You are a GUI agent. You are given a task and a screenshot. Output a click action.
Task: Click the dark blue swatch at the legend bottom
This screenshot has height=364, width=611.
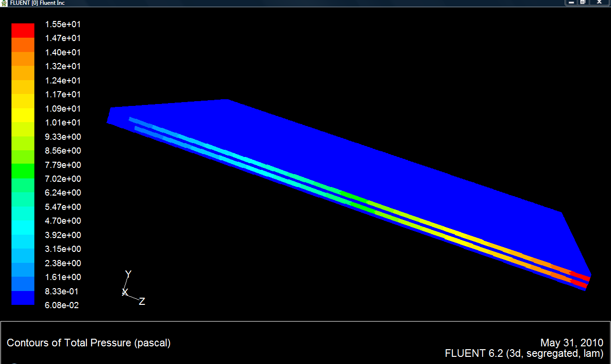coord(23,298)
